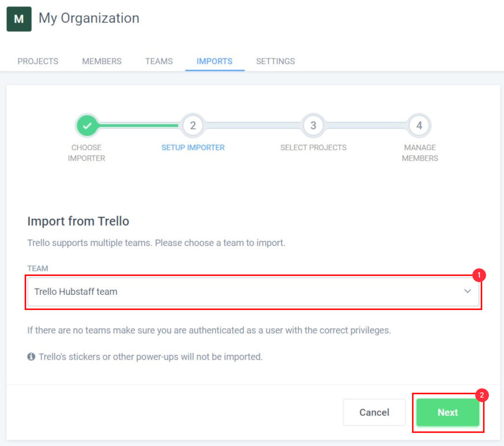Select the step 2 circle in the wizard
The height and width of the screenshot is (446, 504).
pyautogui.click(x=192, y=126)
